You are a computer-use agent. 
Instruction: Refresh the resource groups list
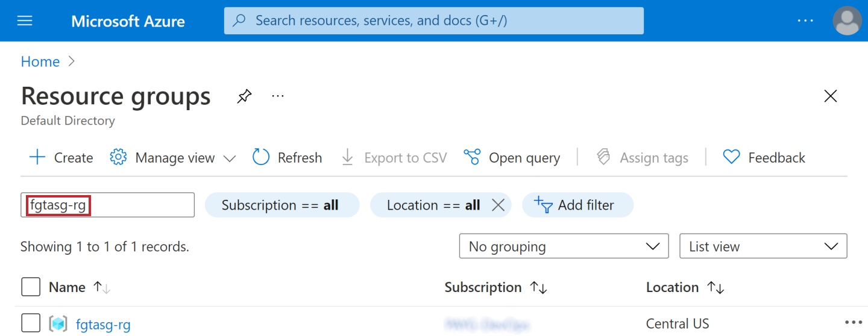(300, 158)
